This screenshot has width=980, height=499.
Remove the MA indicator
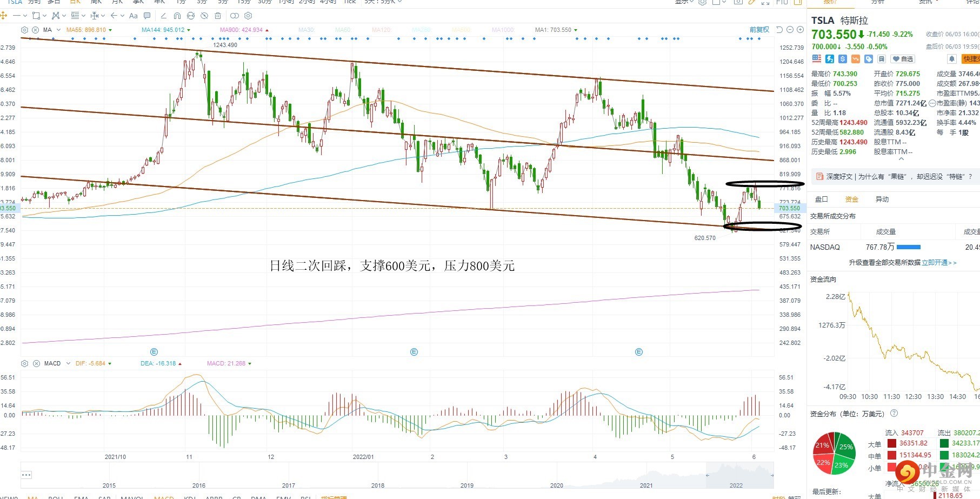(36, 30)
